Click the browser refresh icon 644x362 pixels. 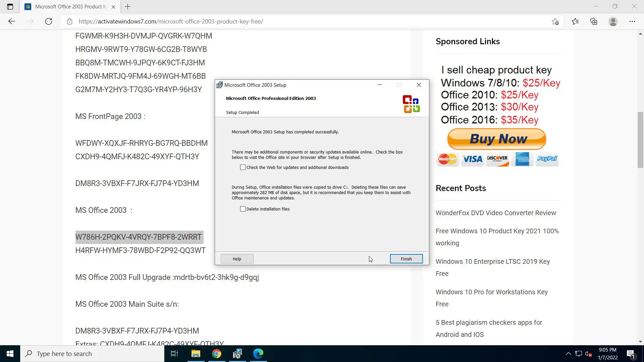coord(49,21)
